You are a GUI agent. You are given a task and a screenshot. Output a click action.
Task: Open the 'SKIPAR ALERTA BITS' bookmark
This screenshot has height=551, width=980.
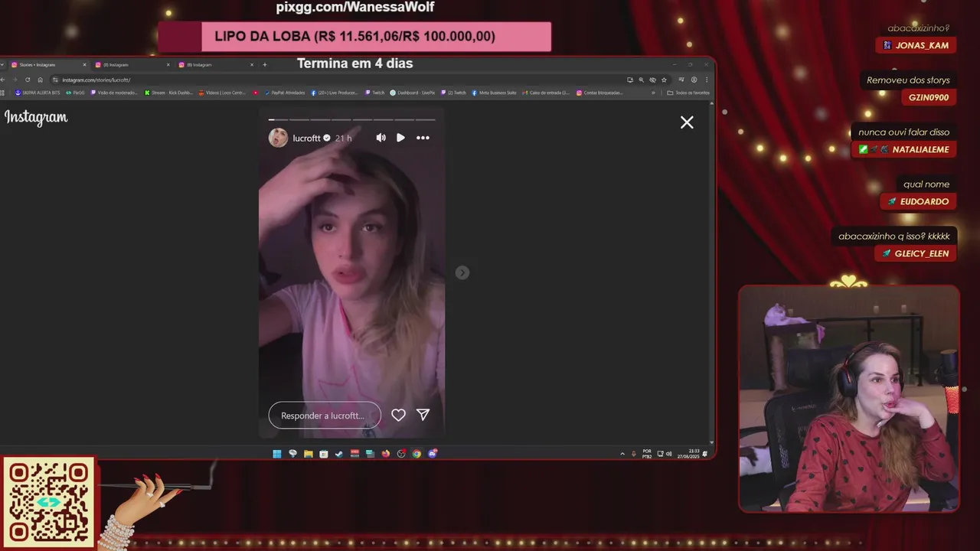pyautogui.click(x=38, y=93)
